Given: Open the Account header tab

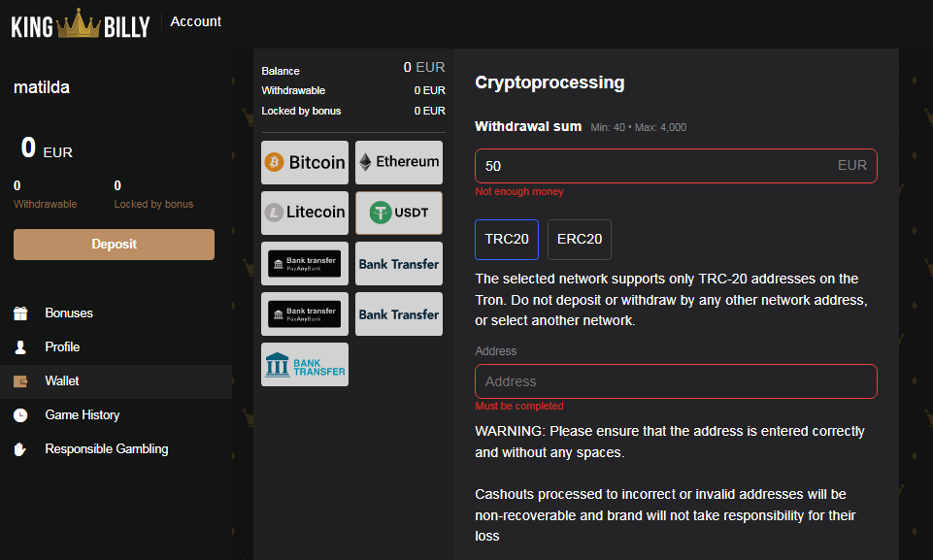Looking at the screenshot, I should tap(196, 21).
